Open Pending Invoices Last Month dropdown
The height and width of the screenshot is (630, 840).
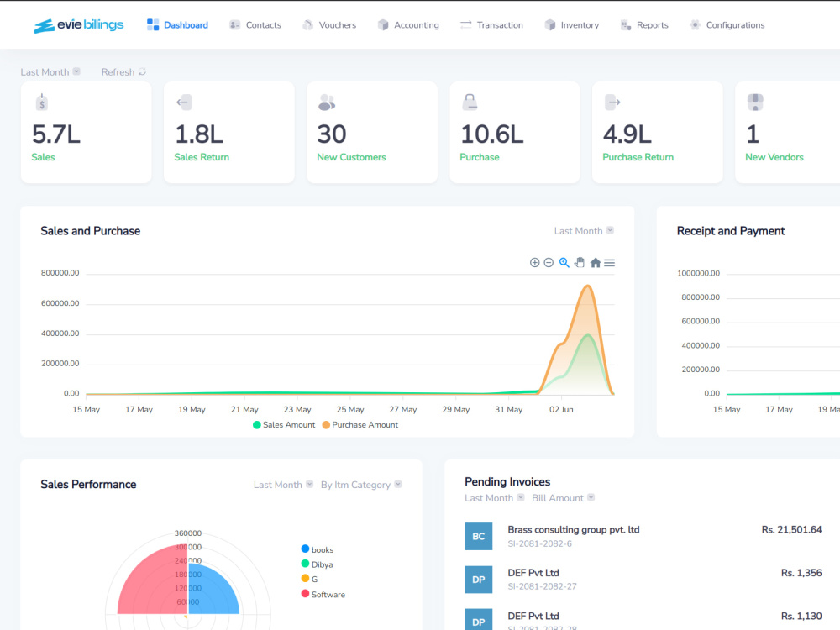[495, 497]
